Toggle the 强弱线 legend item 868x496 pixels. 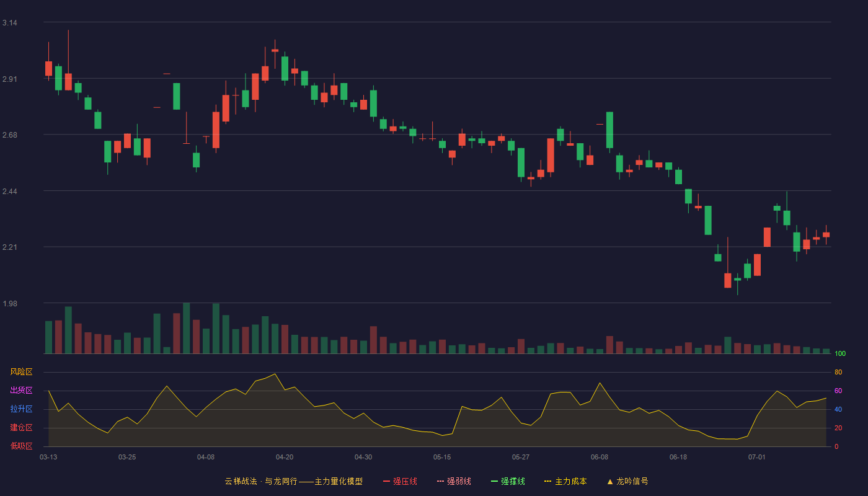454,481
